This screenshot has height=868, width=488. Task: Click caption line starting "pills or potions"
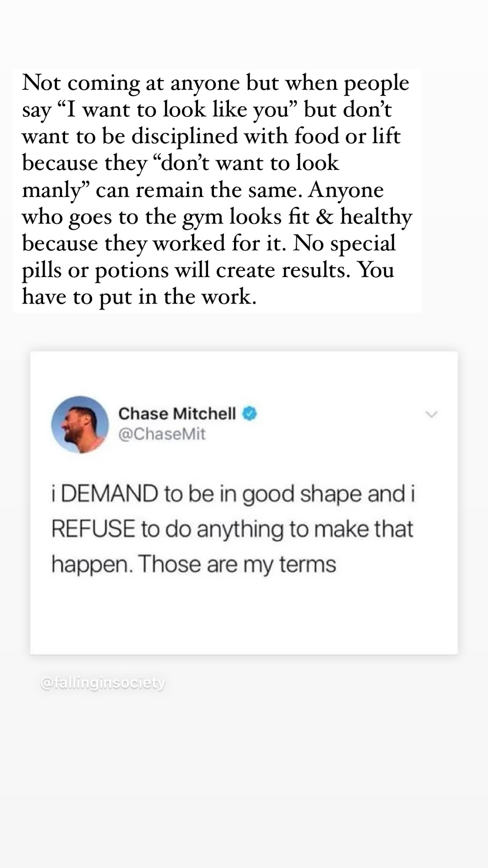click(208, 270)
